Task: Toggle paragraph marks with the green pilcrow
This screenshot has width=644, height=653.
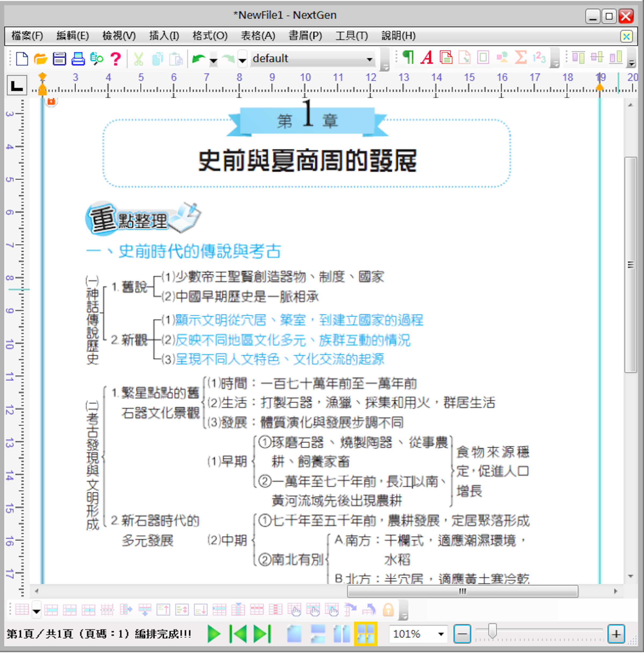Action: pyautogui.click(x=408, y=57)
